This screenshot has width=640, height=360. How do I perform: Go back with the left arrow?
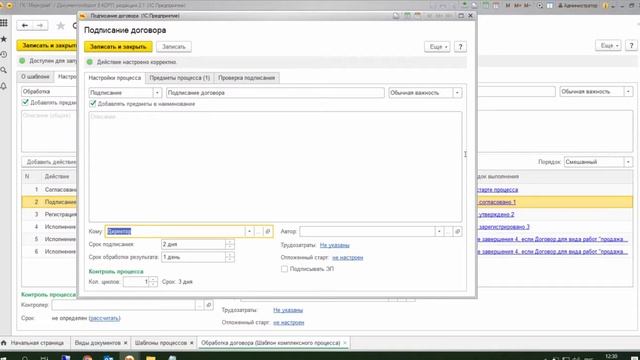(24, 26)
